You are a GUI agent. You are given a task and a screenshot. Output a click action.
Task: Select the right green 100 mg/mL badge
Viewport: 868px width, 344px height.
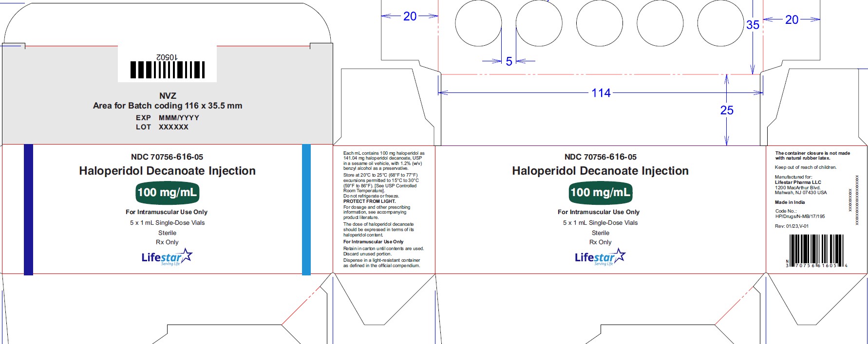600,192
